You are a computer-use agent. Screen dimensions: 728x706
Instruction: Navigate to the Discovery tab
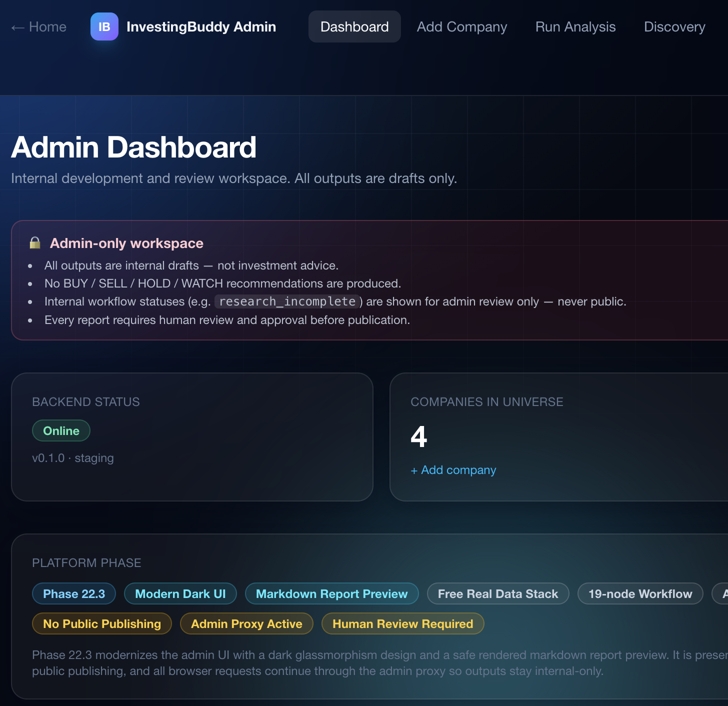pos(674,26)
